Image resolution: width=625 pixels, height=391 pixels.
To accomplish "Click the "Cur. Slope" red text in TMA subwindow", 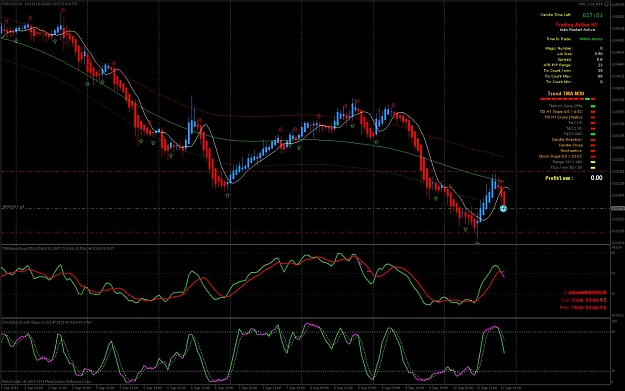I will point(584,300).
